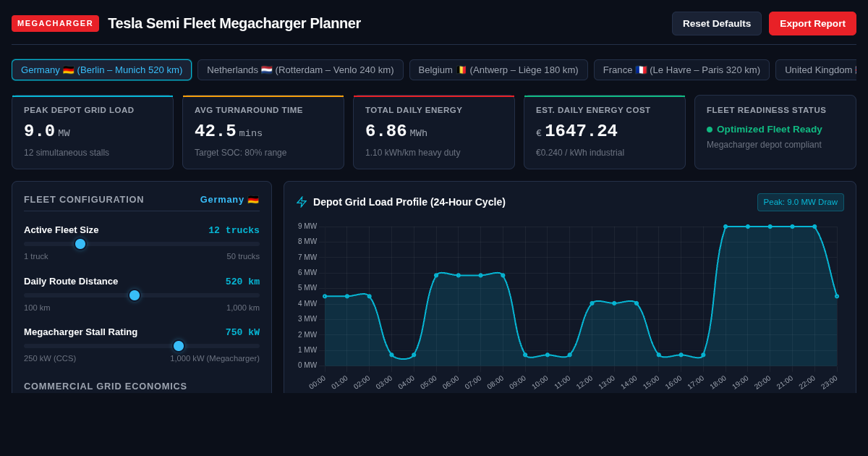This screenshot has width=868, height=456.
Task: Switch to Netherlands Rotterdam–Venlo tab
Action: (300, 70)
